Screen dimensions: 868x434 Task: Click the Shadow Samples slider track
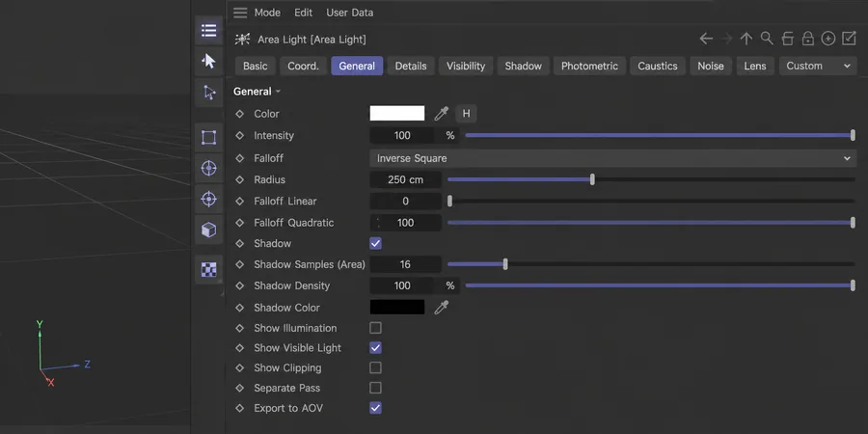click(x=651, y=264)
